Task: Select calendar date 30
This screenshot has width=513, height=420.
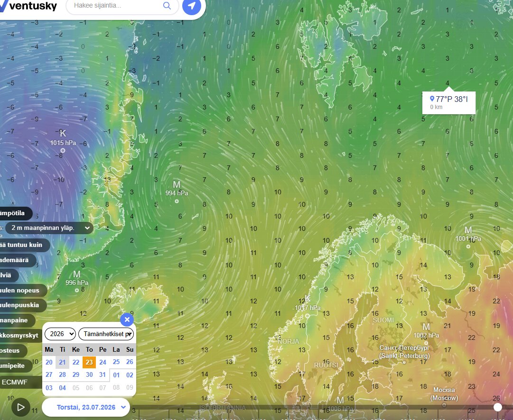Action: [x=89, y=374]
